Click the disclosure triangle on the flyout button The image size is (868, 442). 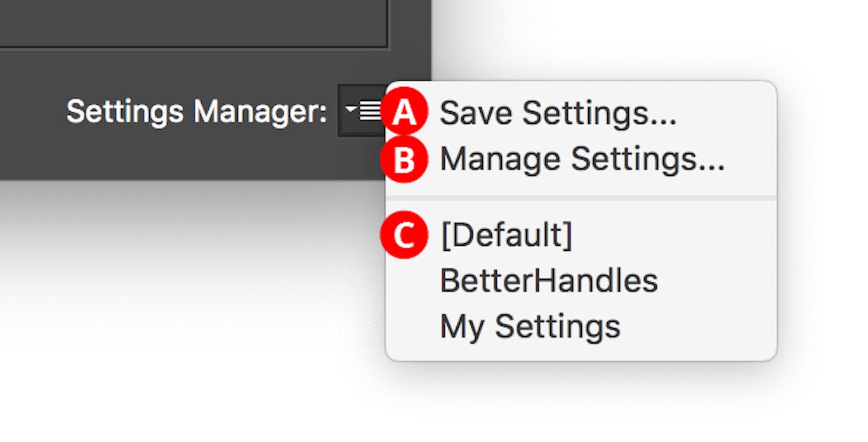pos(350,108)
